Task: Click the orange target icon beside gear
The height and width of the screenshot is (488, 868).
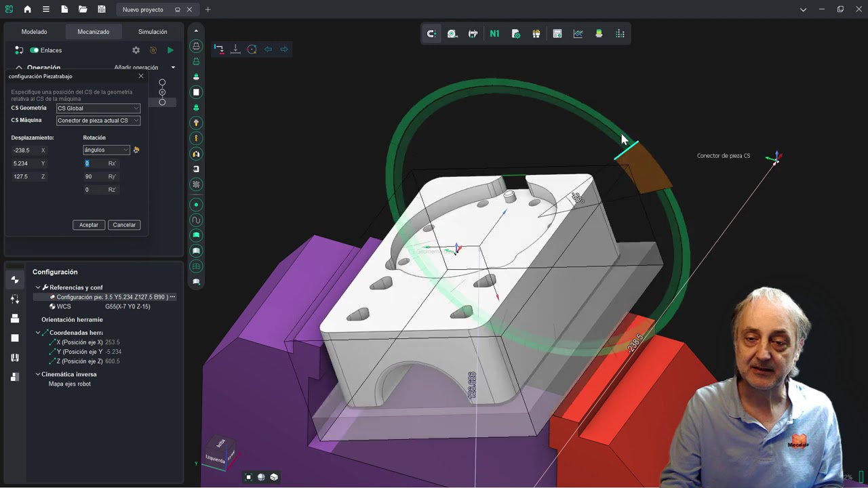Action: point(153,50)
